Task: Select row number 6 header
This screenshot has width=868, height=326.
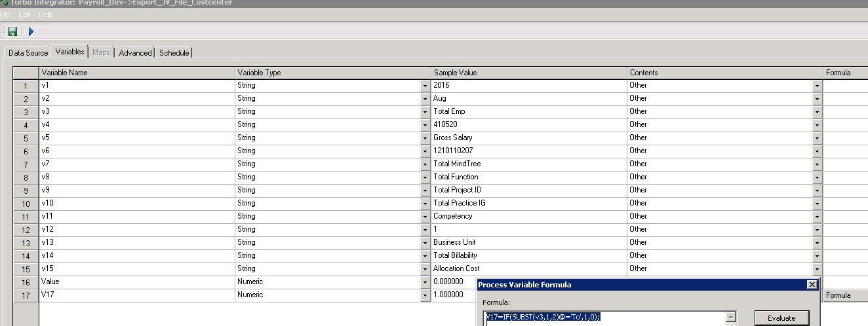Action: [26, 151]
